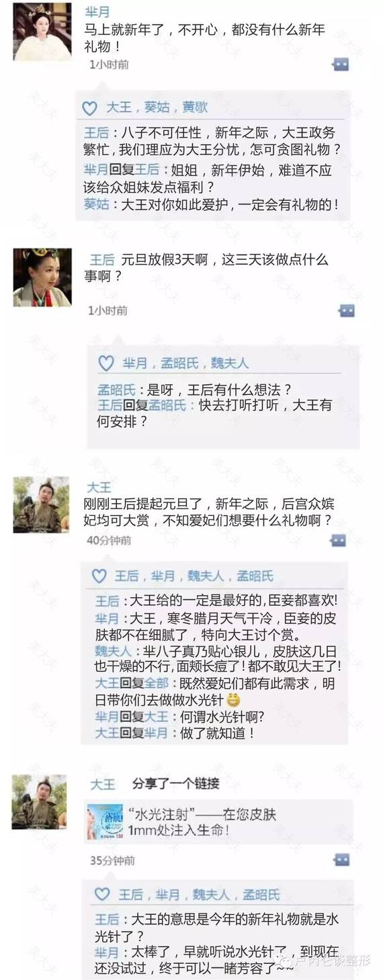This screenshot has width=383, height=980.
Task: Open the shared 水光注射 link card
Action: (x=218, y=822)
